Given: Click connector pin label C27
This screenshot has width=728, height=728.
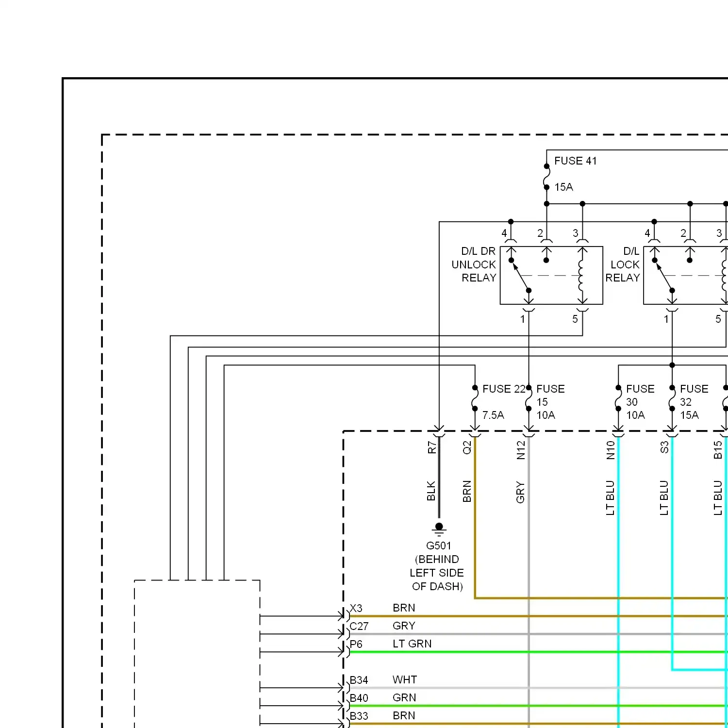Looking at the screenshot, I should click(x=359, y=627).
